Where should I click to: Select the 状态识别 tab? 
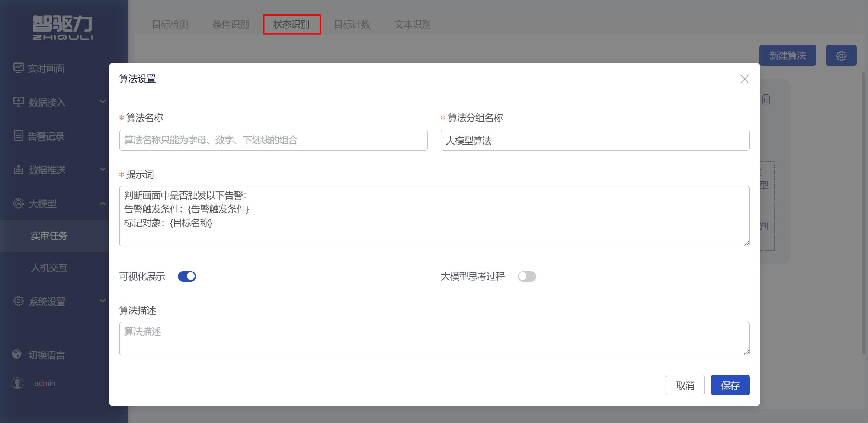pyautogui.click(x=292, y=24)
